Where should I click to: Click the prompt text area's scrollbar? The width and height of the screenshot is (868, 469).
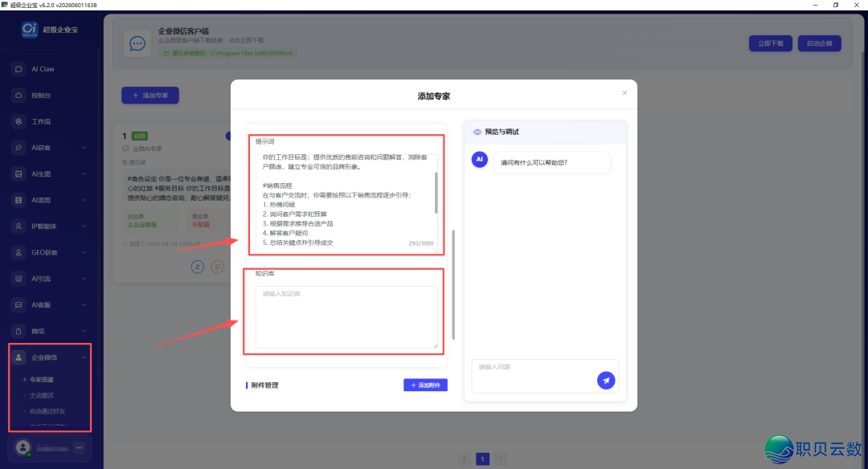click(x=436, y=193)
